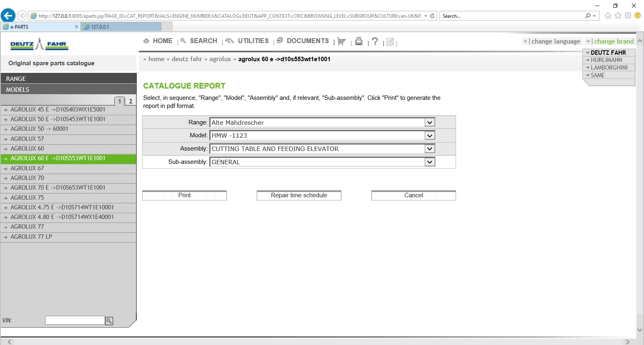Select AGROLUX 67 model

68,168
